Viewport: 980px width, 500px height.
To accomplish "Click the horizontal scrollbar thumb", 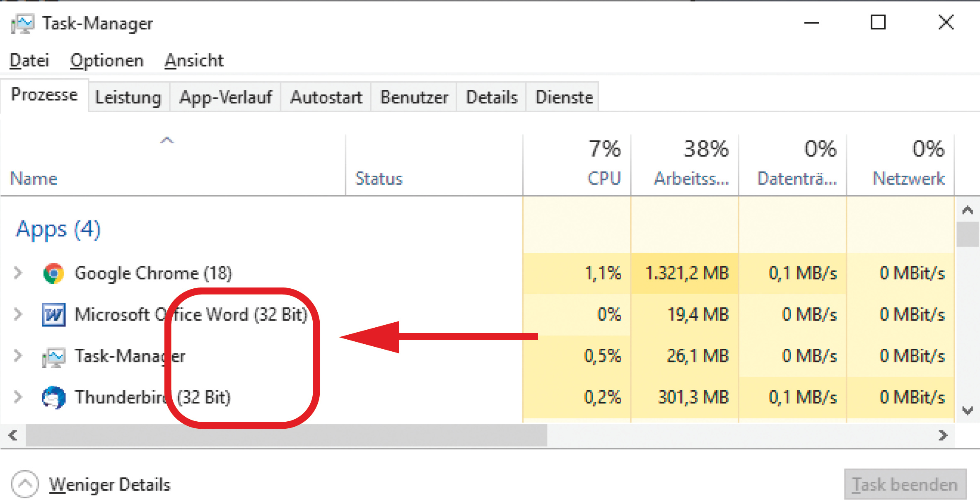I will 286,436.
